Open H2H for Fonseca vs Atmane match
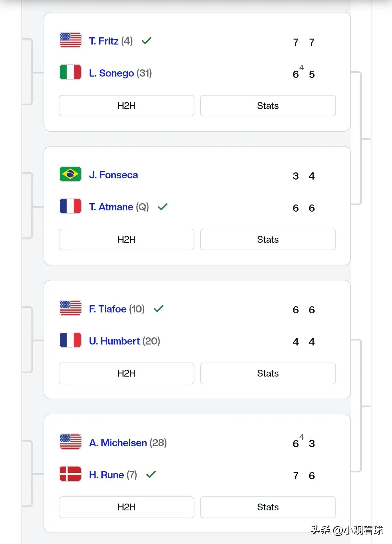This screenshot has width=392, height=544. pyautogui.click(x=127, y=240)
